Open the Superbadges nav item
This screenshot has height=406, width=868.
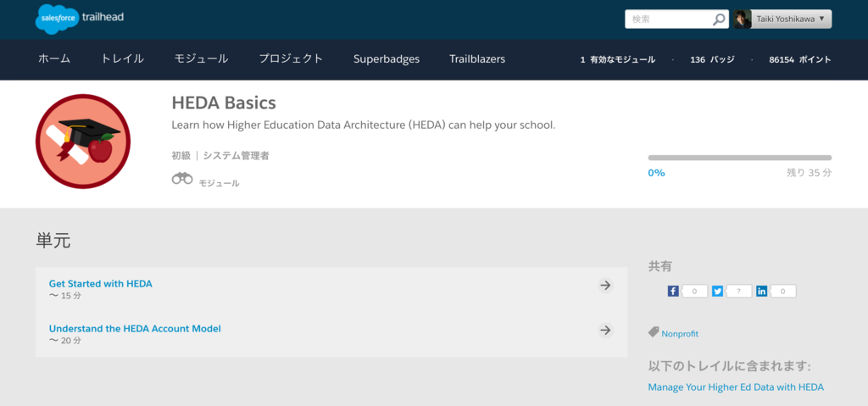pos(387,58)
